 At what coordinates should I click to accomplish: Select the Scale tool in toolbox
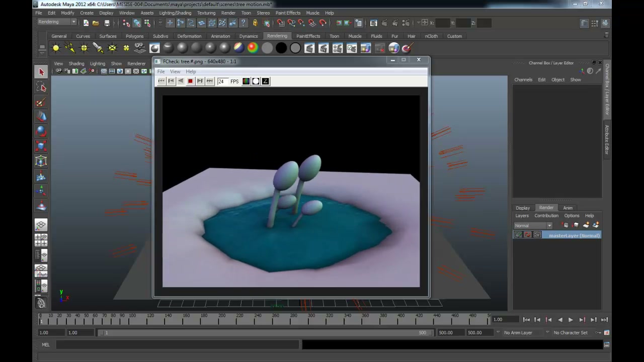(x=41, y=146)
